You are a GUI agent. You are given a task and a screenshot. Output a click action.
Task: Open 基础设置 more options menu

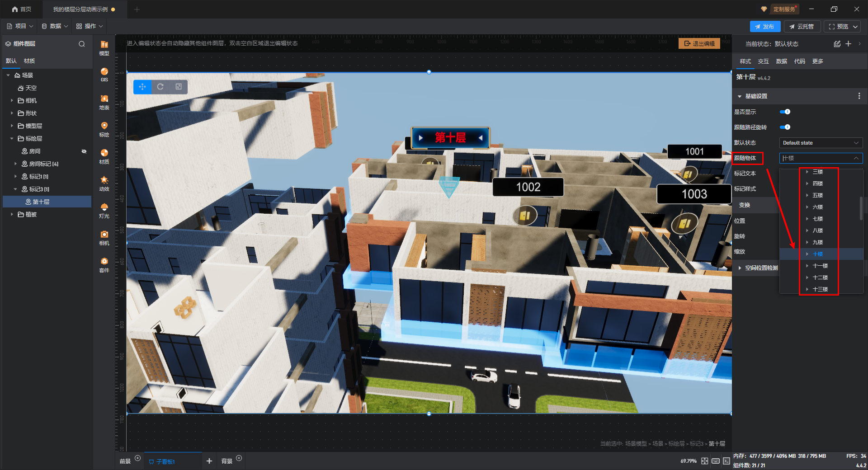tap(859, 96)
